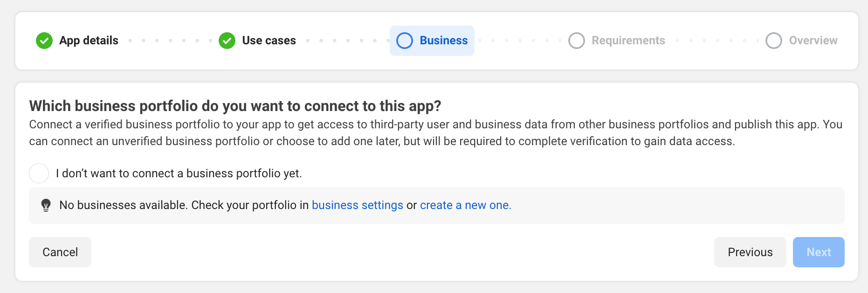The height and width of the screenshot is (293, 868).
Task: Click the green checkmark beside Use cases
Action: pyautogui.click(x=227, y=41)
